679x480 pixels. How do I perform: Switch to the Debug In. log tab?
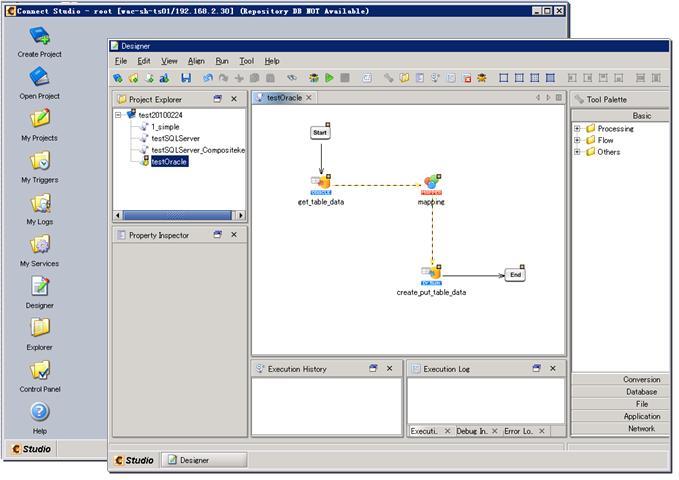coord(471,431)
